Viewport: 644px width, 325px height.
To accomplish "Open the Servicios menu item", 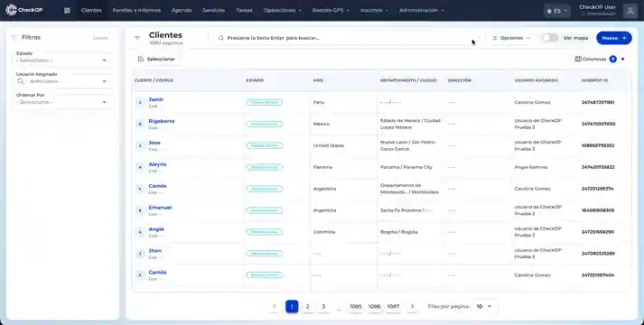I will (213, 10).
